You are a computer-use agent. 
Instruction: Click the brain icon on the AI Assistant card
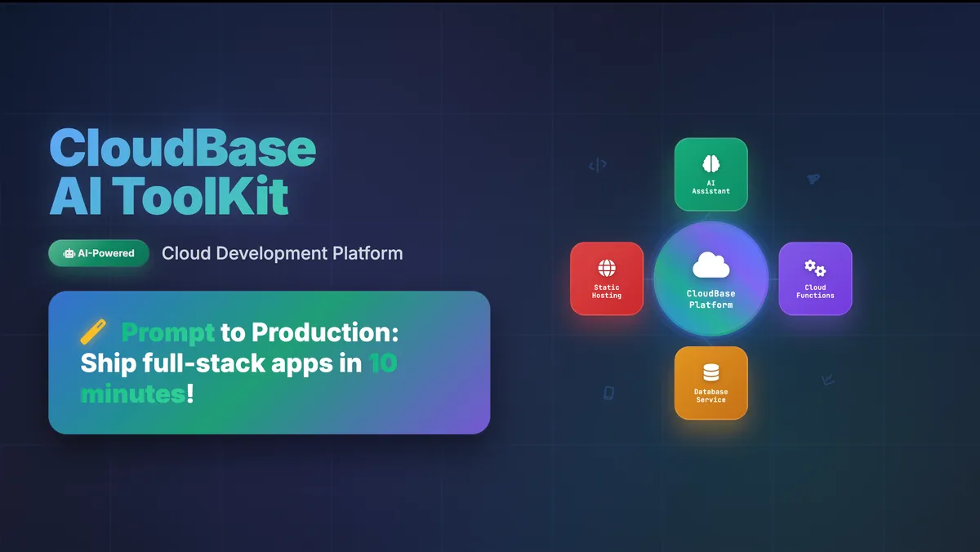tap(710, 162)
